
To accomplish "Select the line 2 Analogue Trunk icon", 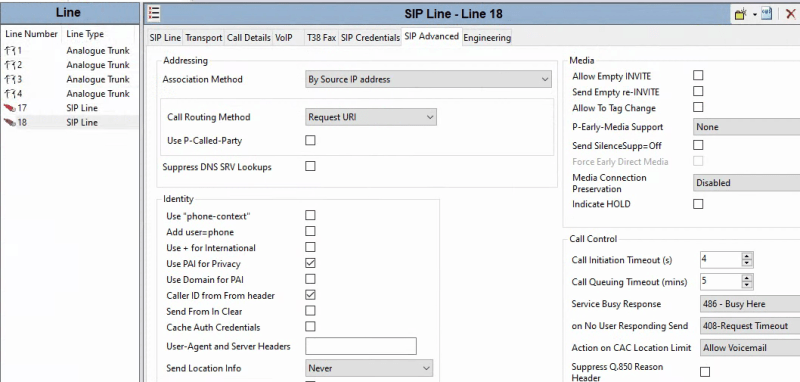I will pyautogui.click(x=10, y=65).
